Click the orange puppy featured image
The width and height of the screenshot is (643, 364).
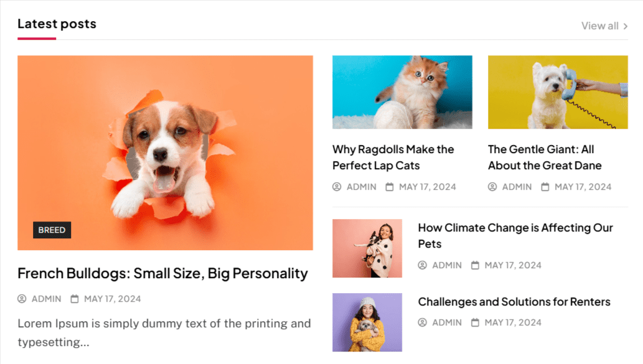[165, 152]
